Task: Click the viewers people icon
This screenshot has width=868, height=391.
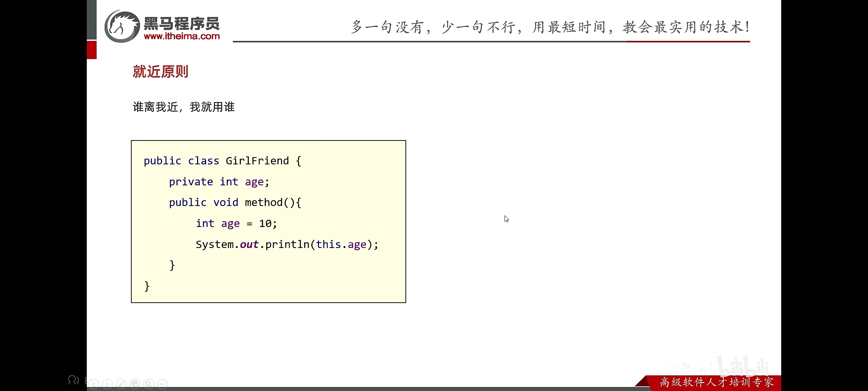Action: point(73,380)
